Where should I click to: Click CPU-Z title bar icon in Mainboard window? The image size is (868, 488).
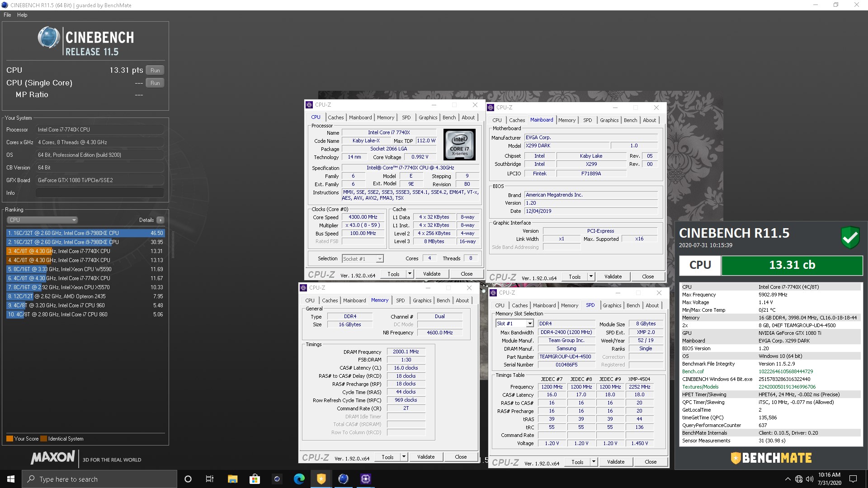[x=491, y=108]
